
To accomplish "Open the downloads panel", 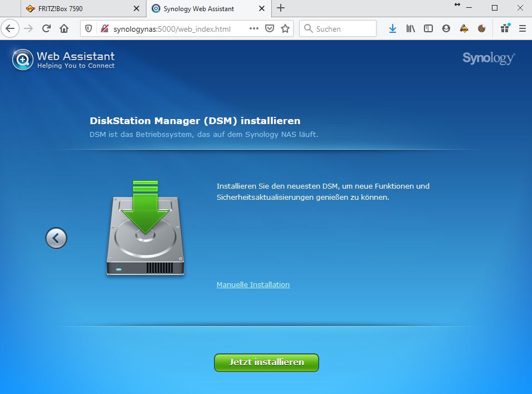I will [x=393, y=29].
